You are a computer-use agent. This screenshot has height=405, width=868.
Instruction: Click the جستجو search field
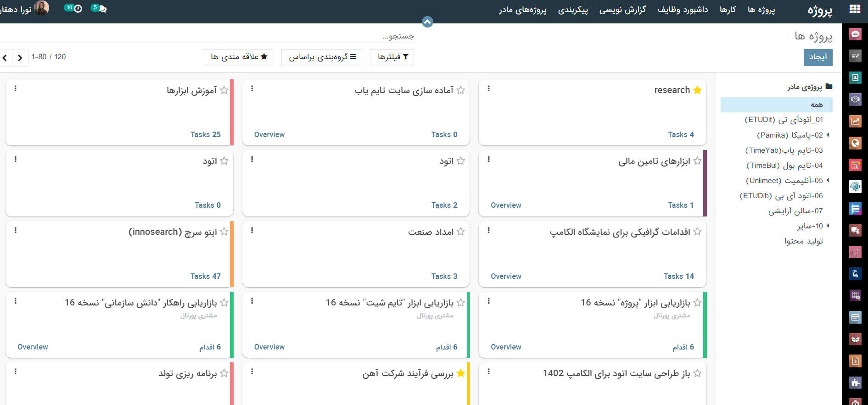tap(321, 36)
